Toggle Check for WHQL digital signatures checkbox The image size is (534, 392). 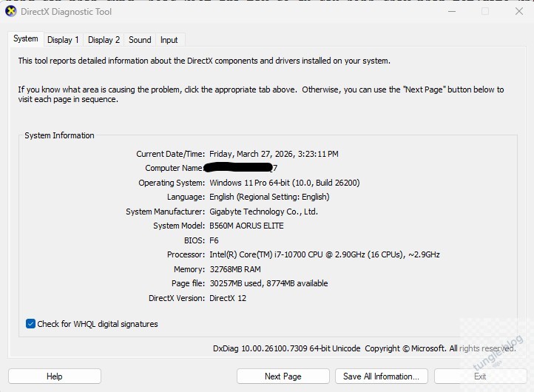[30, 323]
